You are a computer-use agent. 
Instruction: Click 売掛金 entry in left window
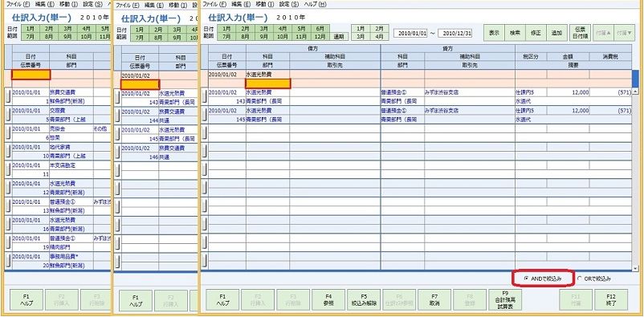(58, 129)
